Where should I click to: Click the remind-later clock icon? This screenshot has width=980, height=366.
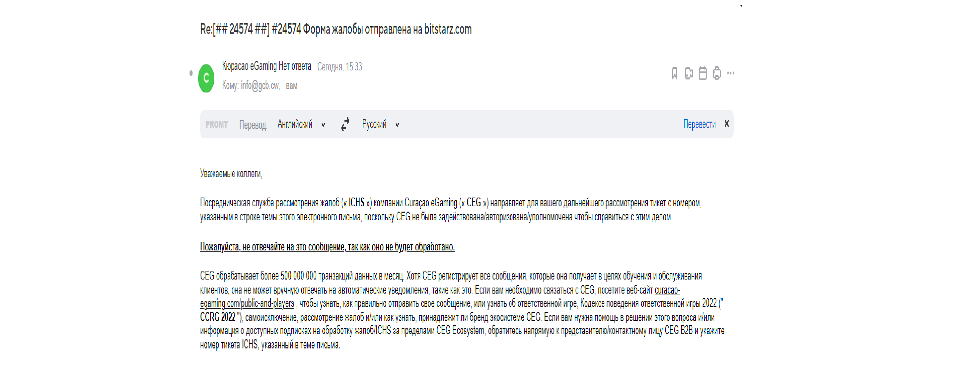point(688,73)
